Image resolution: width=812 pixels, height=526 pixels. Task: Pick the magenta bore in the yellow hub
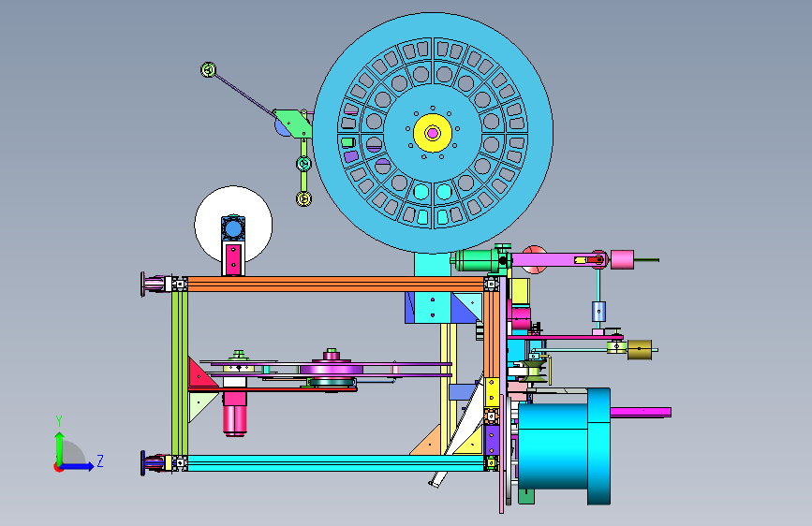(433, 134)
